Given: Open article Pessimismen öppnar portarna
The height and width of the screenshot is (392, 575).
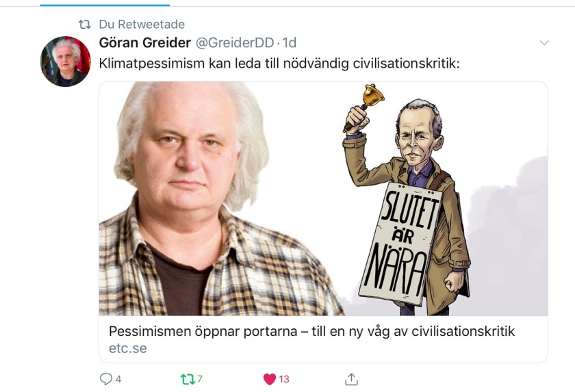Looking at the screenshot, I should point(311,331).
